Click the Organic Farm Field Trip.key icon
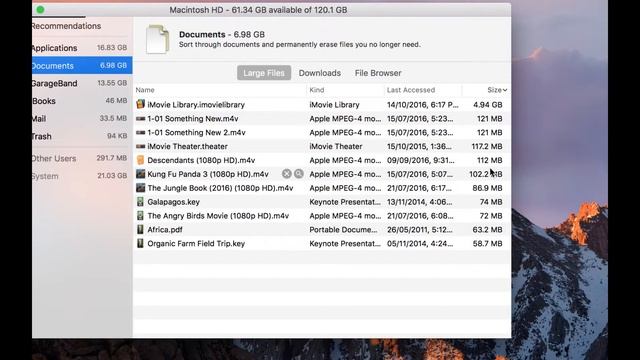This screenshot has height=360, width=640. point(140,243)
